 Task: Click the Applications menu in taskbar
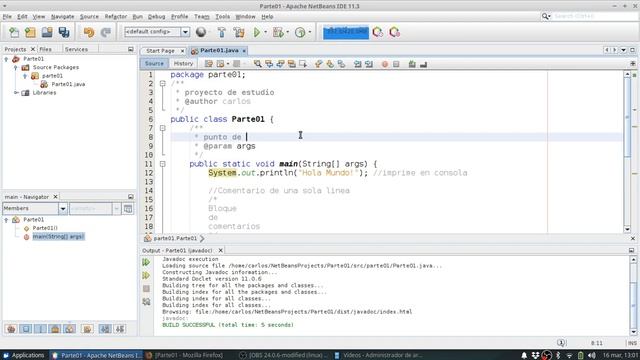coord(24,355)
